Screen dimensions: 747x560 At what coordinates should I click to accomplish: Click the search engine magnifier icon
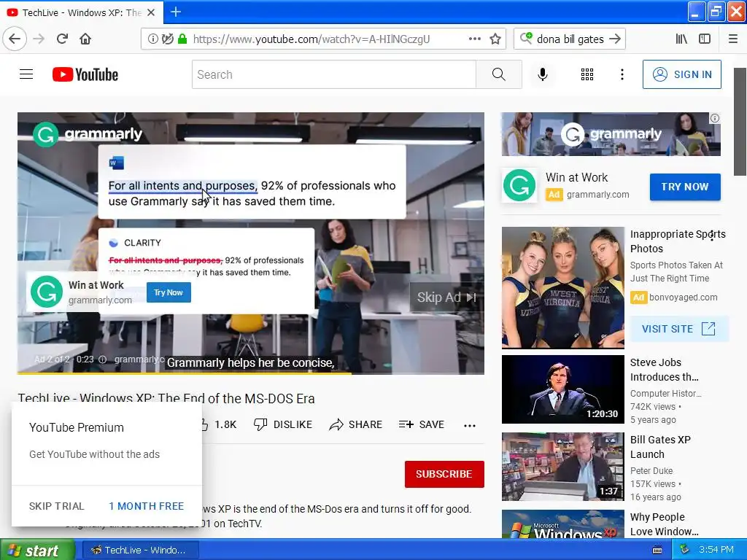525,38
